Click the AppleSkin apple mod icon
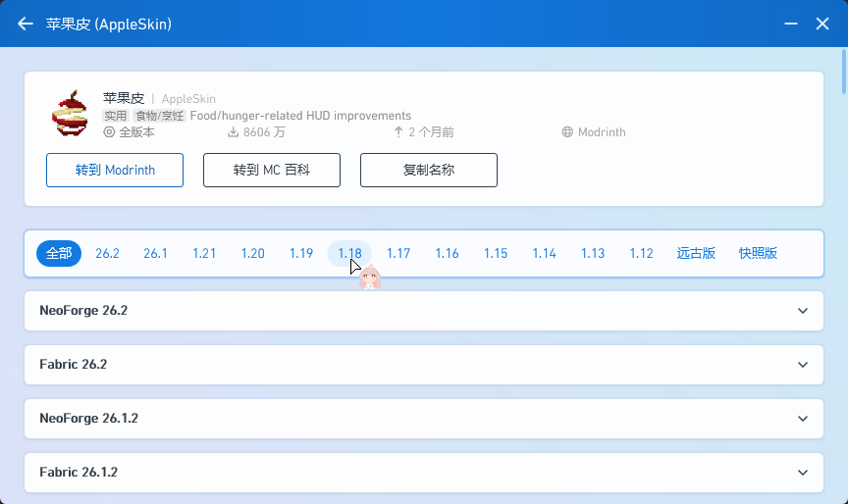The image size is (848, 504). [x=70, y=113]
